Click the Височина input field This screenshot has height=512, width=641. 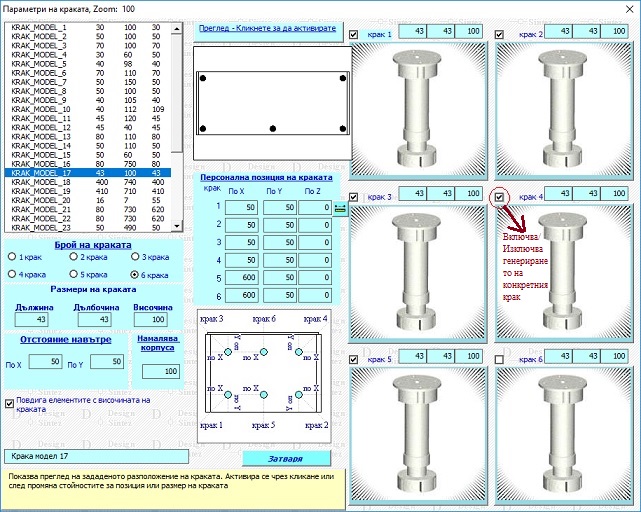tap(151, 319)
